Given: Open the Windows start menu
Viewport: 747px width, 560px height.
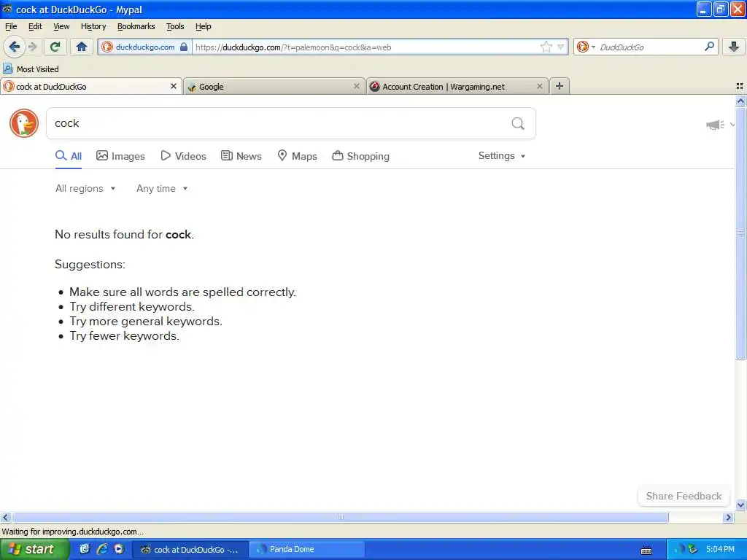Looking at the screenshot, I should pos(35,549).
